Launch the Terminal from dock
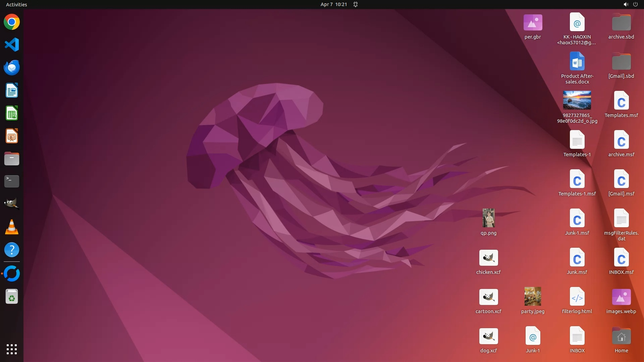644x362 pixels. [x=12, y=181]
